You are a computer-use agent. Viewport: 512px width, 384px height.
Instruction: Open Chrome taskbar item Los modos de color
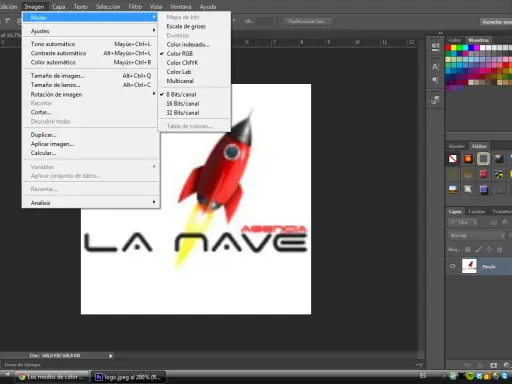[x=52, y=377]
